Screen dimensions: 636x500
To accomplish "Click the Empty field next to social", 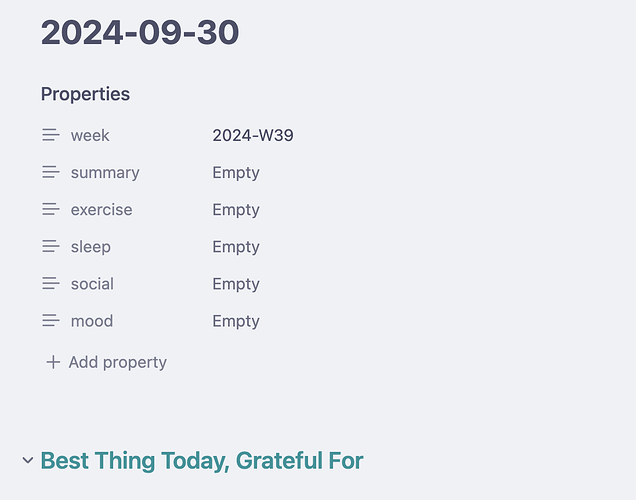I will point(236,284).
